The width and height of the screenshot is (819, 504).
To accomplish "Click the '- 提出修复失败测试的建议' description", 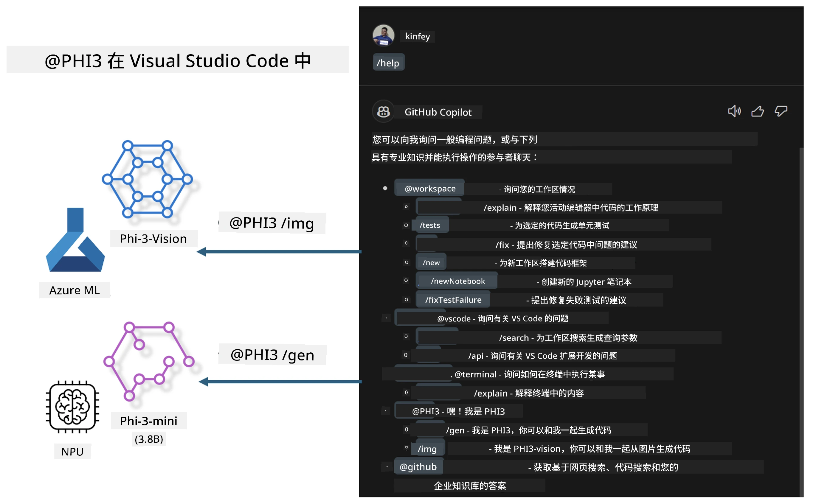I will pos(576,300).
